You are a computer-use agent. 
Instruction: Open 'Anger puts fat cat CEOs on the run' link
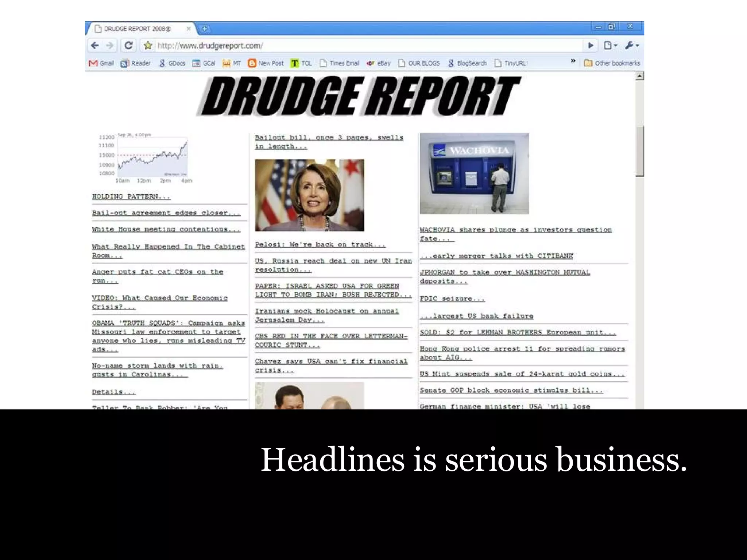(x=157, y=276)
